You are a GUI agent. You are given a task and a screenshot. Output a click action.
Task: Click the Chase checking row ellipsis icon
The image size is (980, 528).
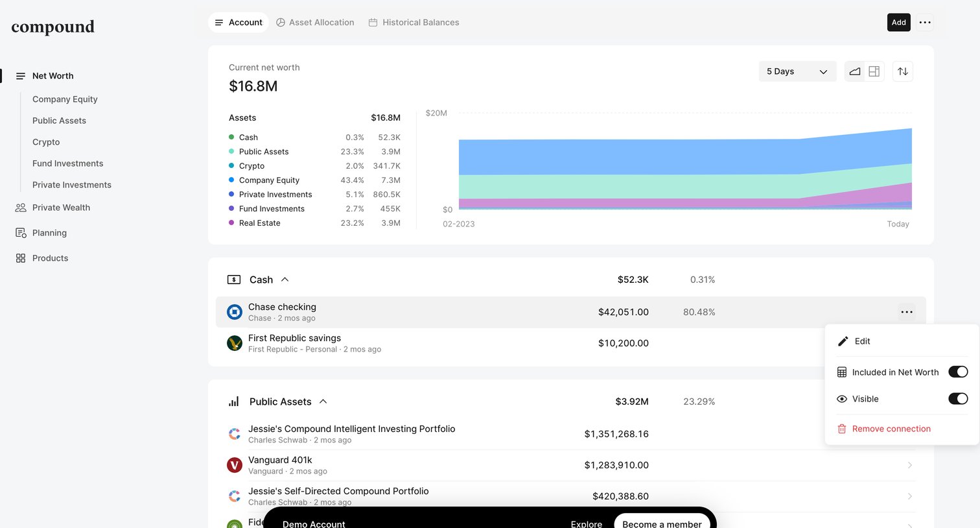[x=907, y=312]
